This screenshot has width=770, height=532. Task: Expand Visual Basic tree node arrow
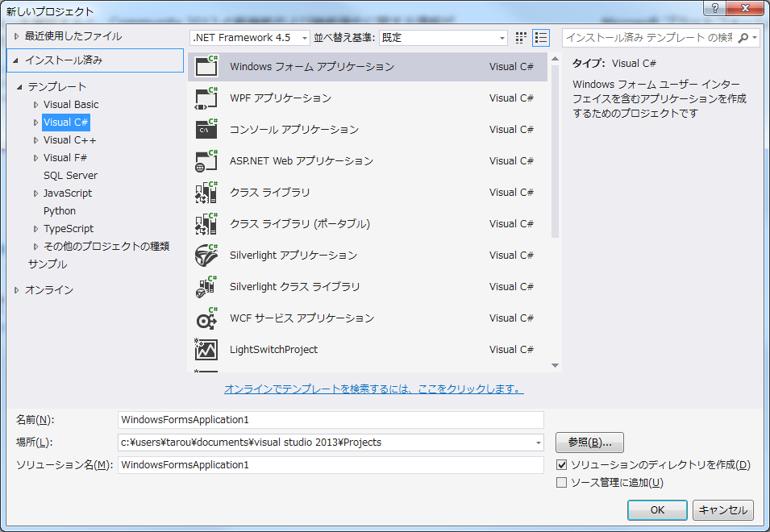[35, 105]
